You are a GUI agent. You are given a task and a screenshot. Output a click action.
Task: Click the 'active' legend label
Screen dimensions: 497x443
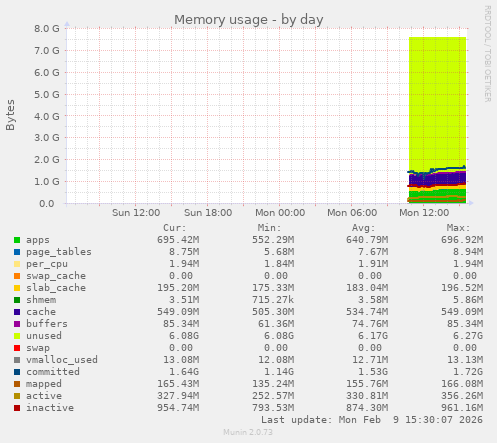(x=44, y=396)
